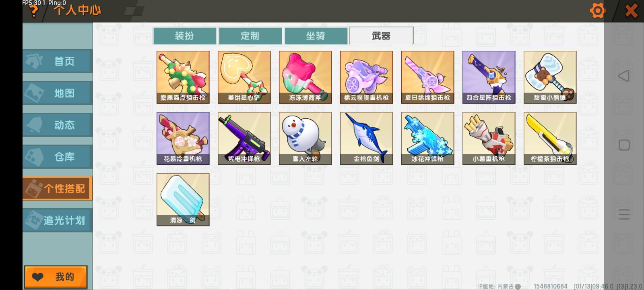Select the 金枪鱼剑 swordfish weapon
This screenshot has width=644, height=290.
[x=366, y=138]
